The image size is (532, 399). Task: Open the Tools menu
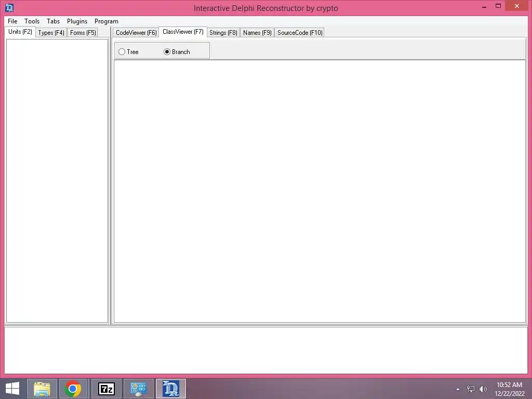tap(32, 21)
